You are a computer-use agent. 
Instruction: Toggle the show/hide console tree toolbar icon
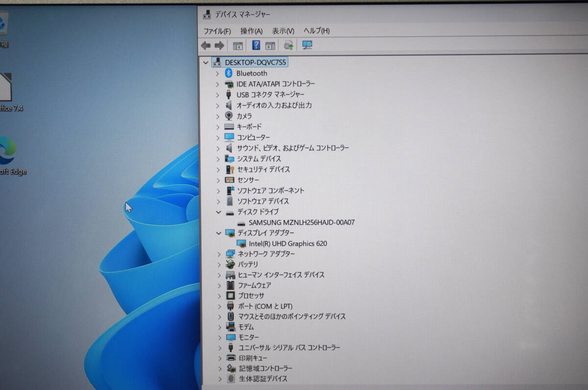click(x=238, y=46)
